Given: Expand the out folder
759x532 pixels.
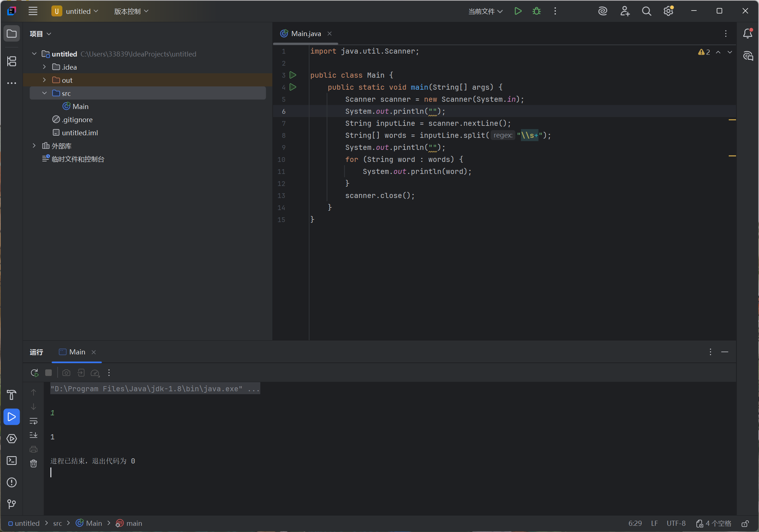Looking at the screenshot, I should (x=44, y=80).
